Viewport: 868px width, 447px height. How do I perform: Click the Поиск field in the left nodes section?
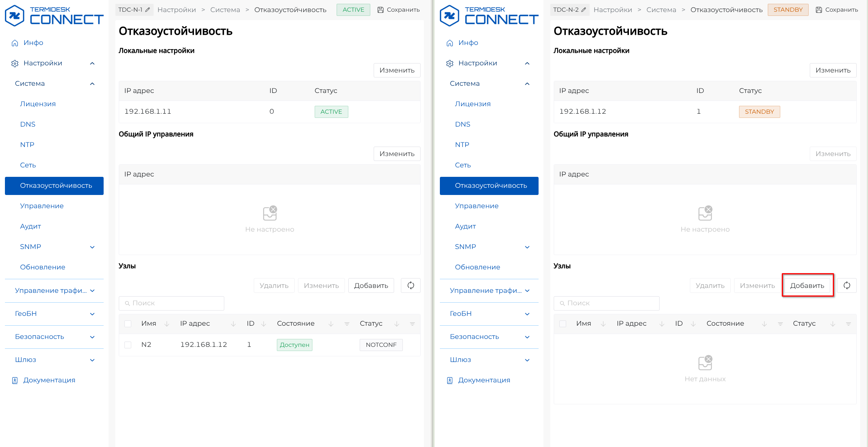pos(172,303)
